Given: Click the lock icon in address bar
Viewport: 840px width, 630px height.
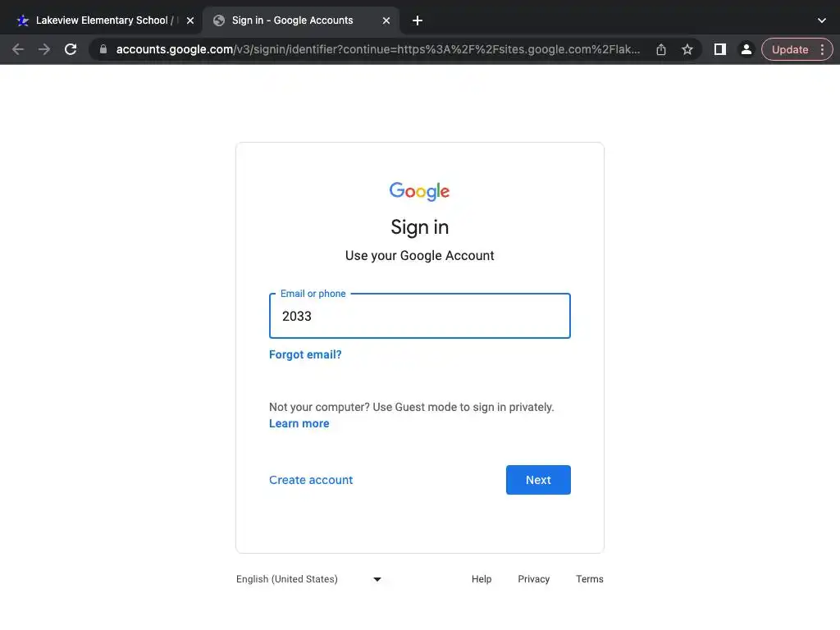Looking at the screenshot, I should 103,49.
